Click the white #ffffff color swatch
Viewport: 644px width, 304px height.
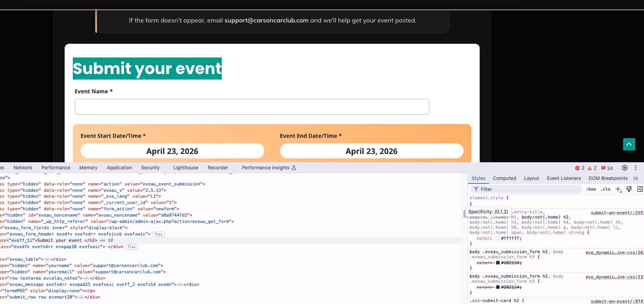click(498, 239)
